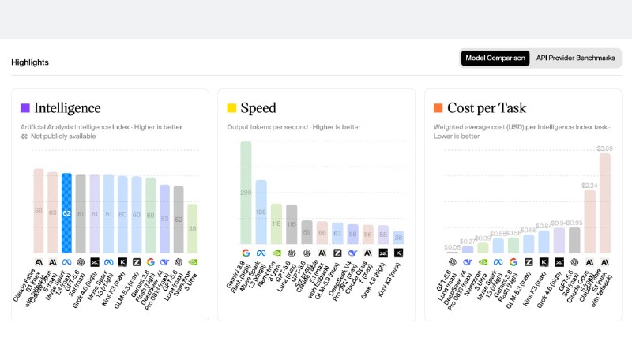The width and height of the screenshot is (632, 364).
Task: Click the tallest Speed bar showing 299
Action: coord(246,193)
